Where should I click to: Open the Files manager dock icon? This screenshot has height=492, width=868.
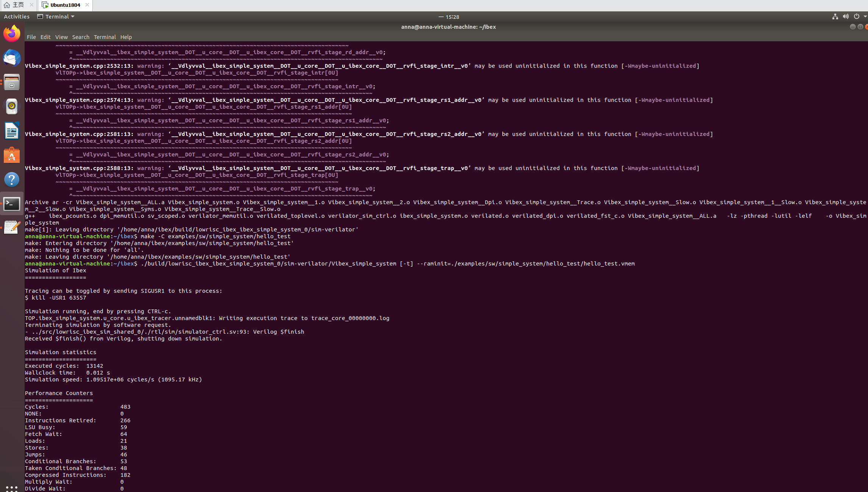tap(12, 82)
